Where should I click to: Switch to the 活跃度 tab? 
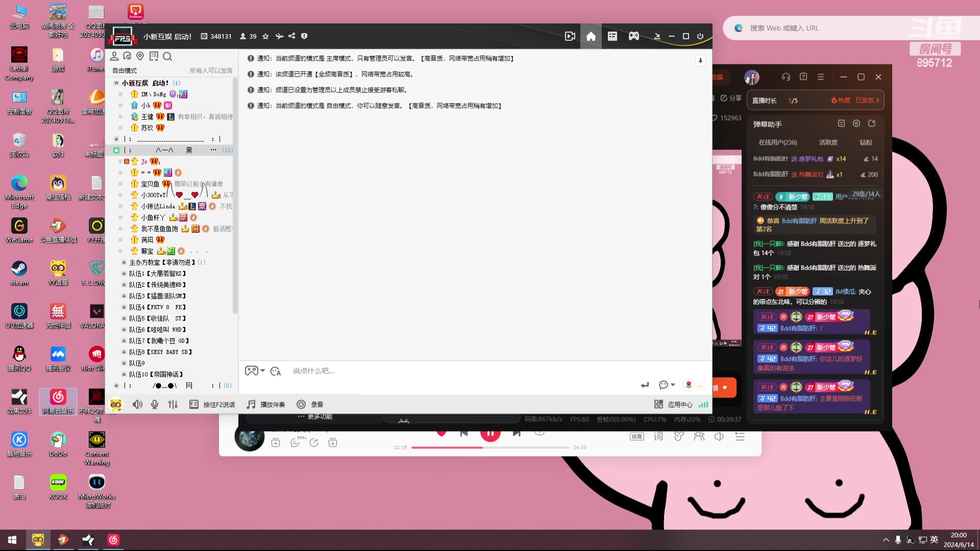point(828,142)
